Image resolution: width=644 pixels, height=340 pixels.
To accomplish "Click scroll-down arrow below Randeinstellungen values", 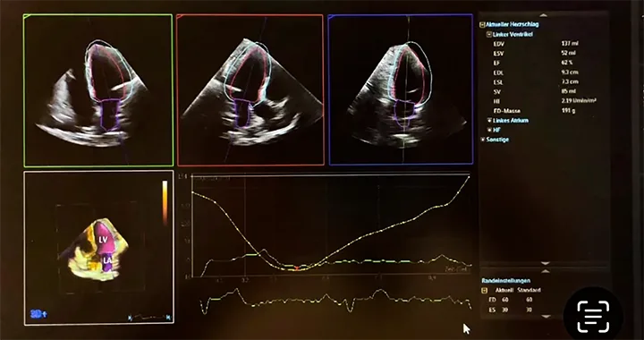I will click(x=545, y=317).
